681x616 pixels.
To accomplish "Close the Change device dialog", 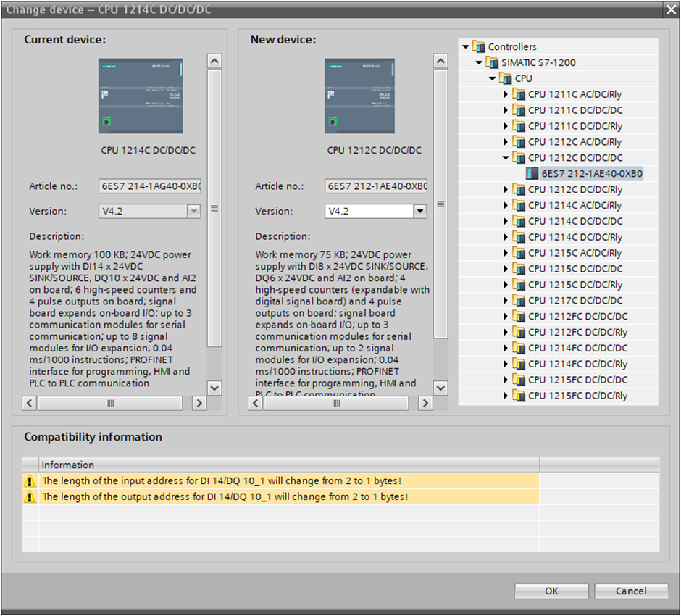I will pos(671,9).
